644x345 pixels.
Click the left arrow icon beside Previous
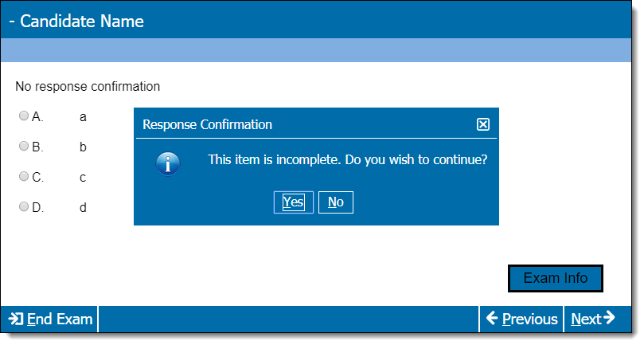point(492,318)
